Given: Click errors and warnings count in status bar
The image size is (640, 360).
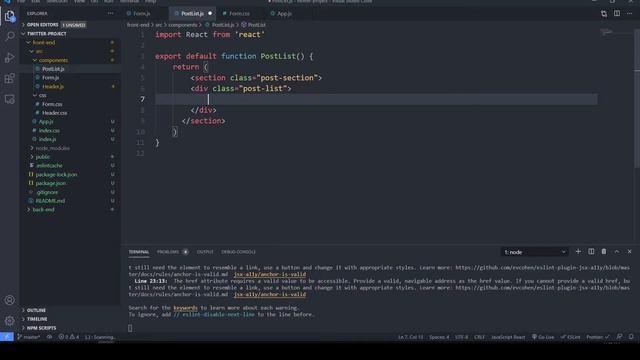Looking at the screenshot, I should tap(69, 337).
